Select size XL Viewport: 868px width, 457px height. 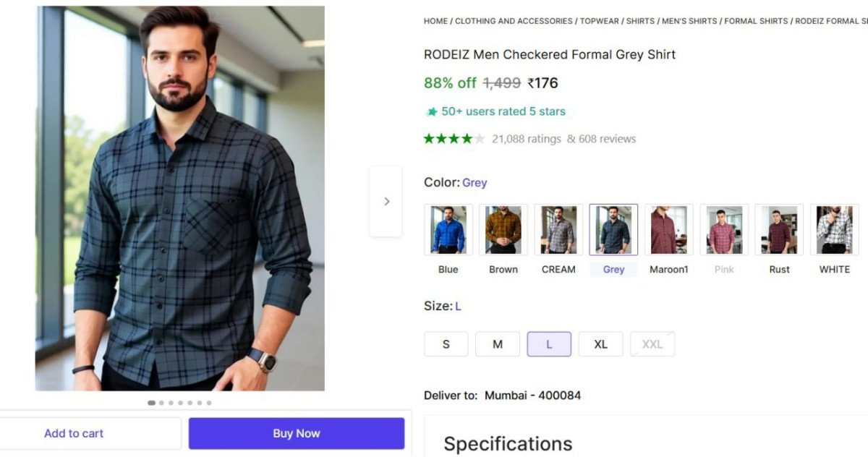tap(600, 343)
